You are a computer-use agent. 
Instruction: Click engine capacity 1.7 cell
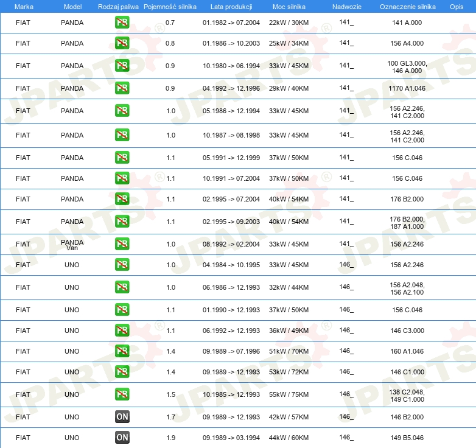pos(170,417)
